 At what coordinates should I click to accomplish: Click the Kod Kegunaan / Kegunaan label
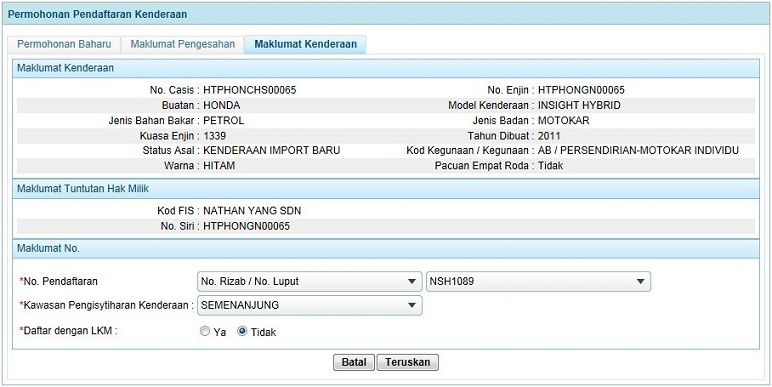click(x=468, y=151)
